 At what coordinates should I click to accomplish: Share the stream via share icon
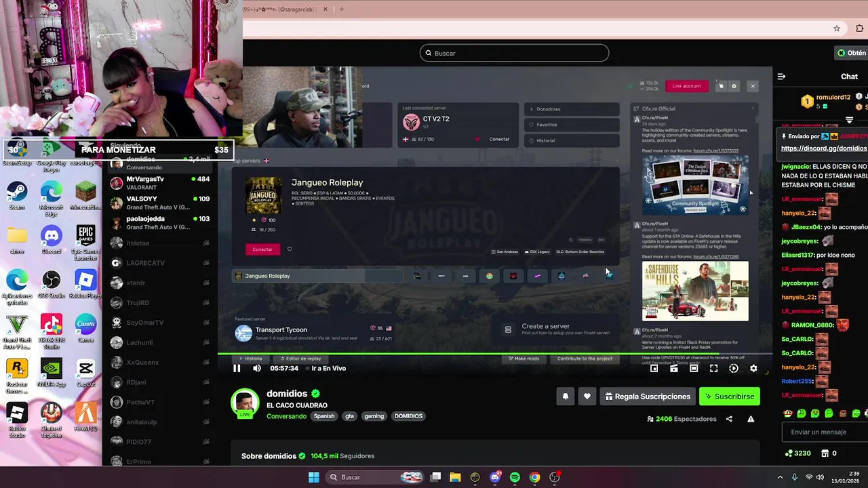point(729,419)
